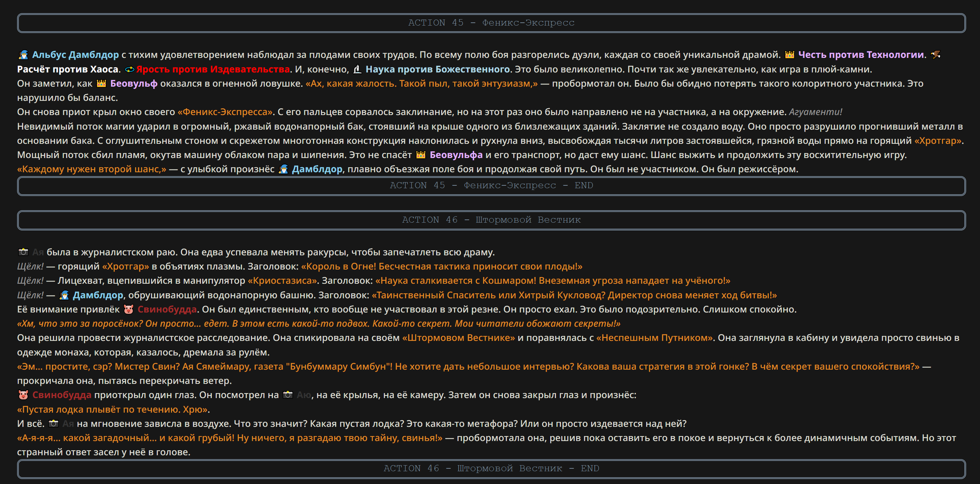Image resolution: width=980 pixels, height=484 pixels.
Task: Click red text Ярость против Издевательства
Action: point(213,69)
